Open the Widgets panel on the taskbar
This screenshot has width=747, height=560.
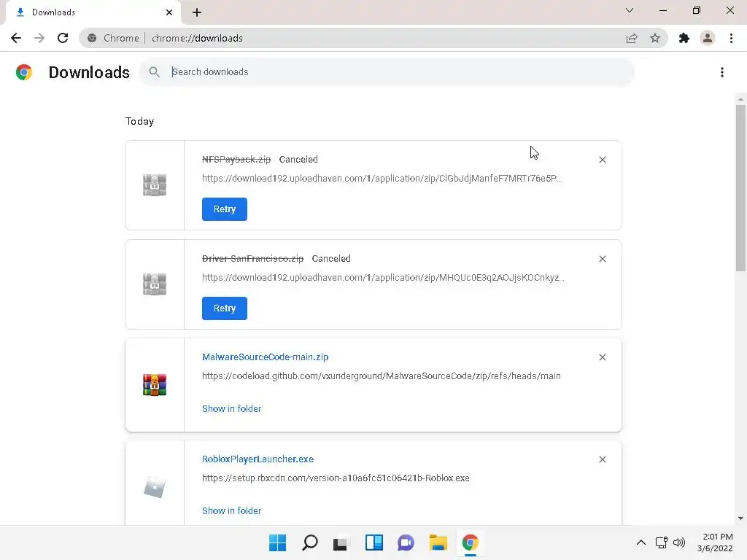(374, 542)
